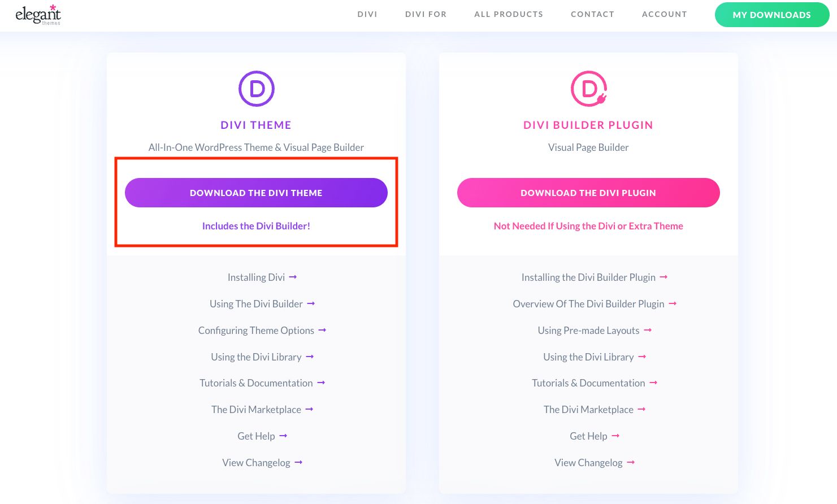Open the Installing the Divi Builder Plugin link
The image size is (837, 504).
(588, 277)
